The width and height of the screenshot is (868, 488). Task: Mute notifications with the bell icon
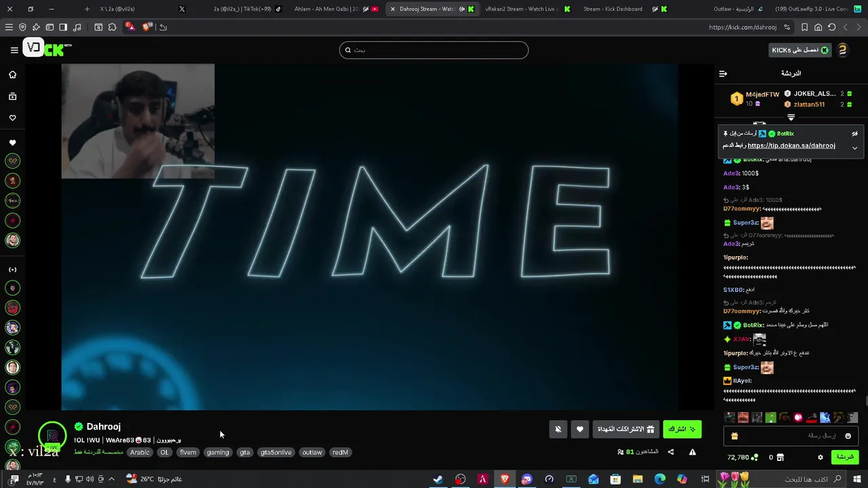[558, 429]
